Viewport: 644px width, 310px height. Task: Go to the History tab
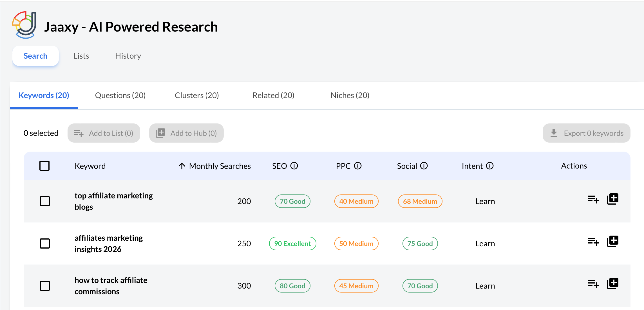point(128,56)
